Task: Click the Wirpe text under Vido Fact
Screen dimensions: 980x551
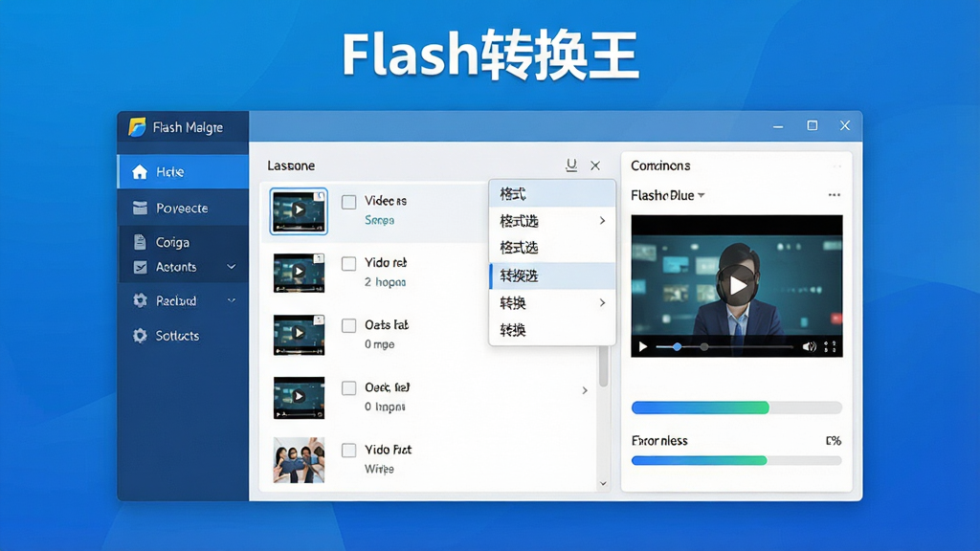Action: [379, 469]
